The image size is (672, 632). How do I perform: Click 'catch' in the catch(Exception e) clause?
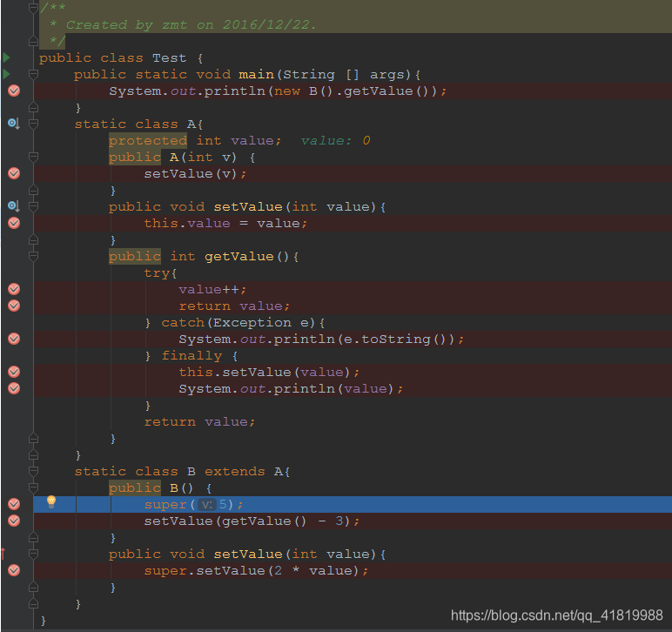point(183,323)
